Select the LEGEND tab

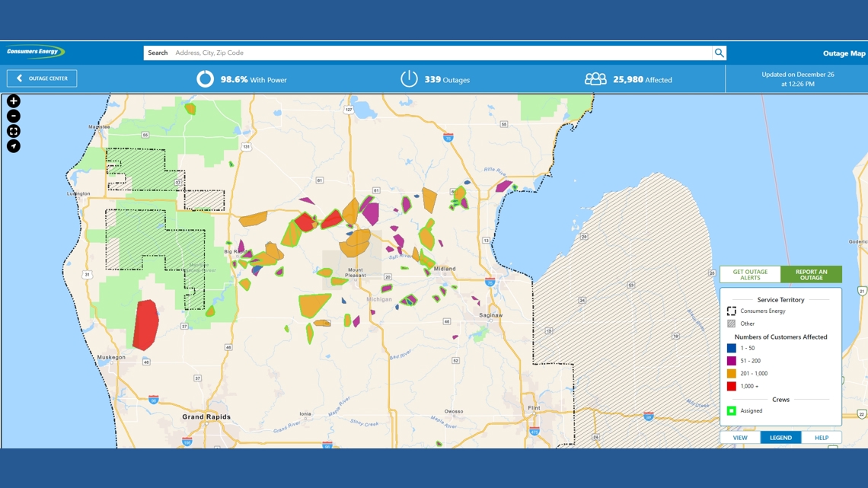(780, 437)
